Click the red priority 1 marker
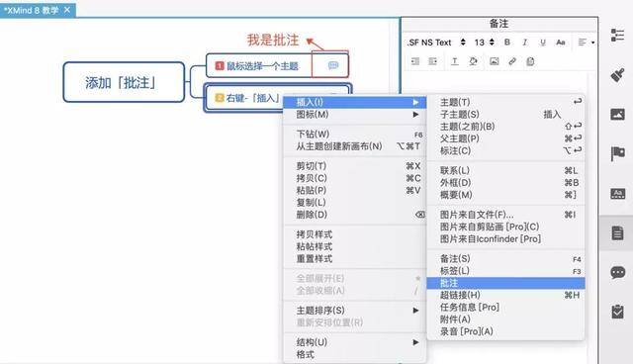This screenshot has width=633, height=364. tap(220, 66)
